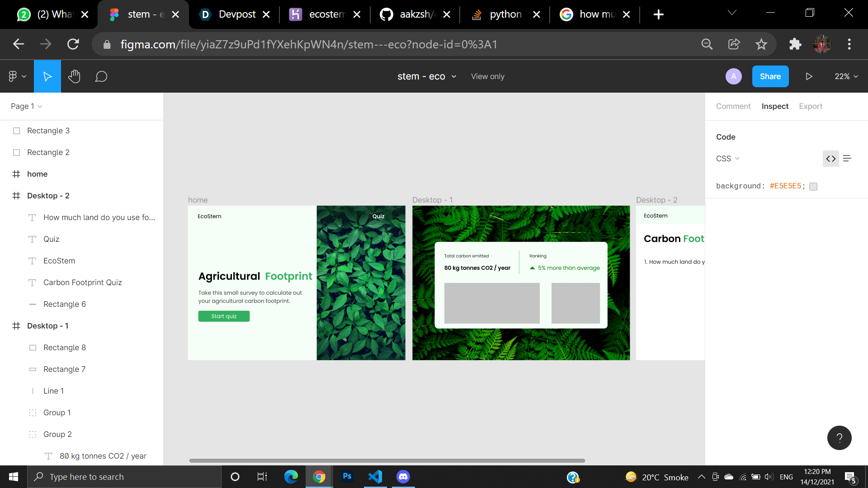The height and width of the screenshot is (488, 868).
Task: Expand the CSS language dropdown
Action: point(727,159)
